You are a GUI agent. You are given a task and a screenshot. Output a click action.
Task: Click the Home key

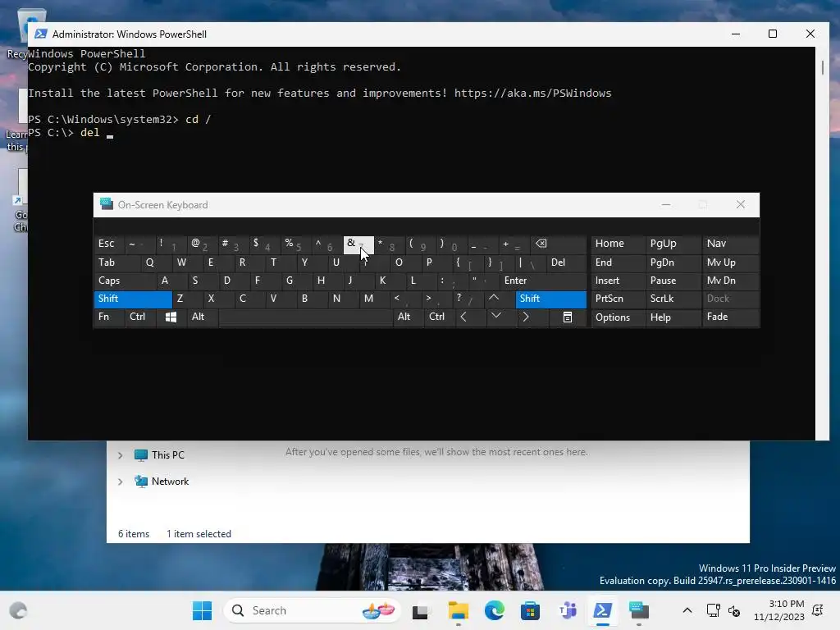(618, 244)
